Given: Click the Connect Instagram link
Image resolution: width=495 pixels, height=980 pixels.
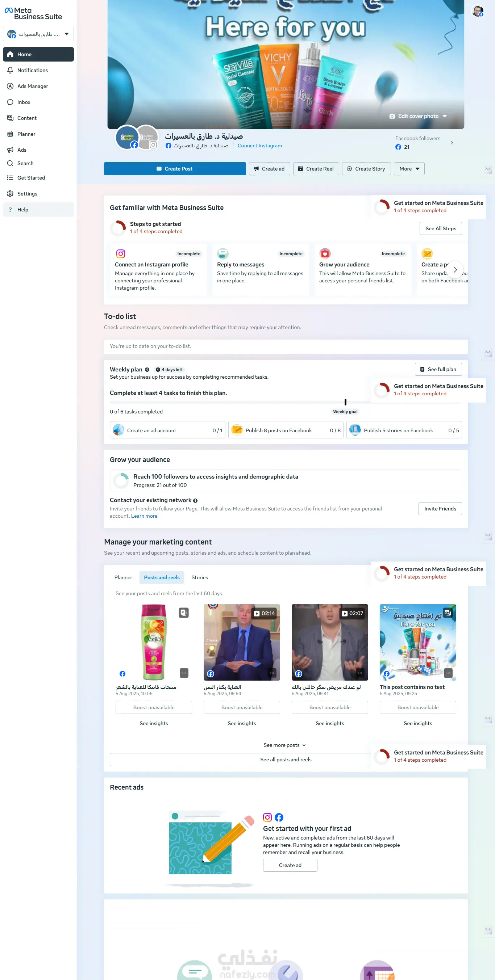Looking at the screenshot, I should click(x=260, y=146).
